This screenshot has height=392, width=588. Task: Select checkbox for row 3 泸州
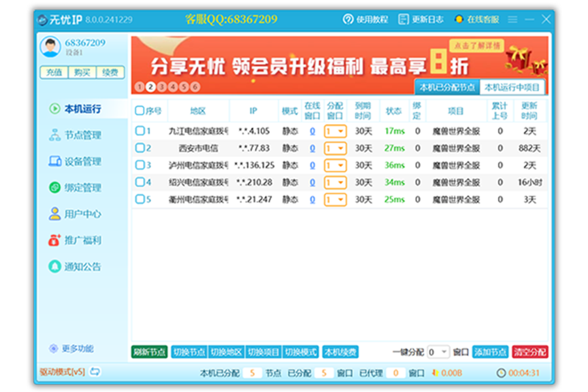click(x=139, y=165)
